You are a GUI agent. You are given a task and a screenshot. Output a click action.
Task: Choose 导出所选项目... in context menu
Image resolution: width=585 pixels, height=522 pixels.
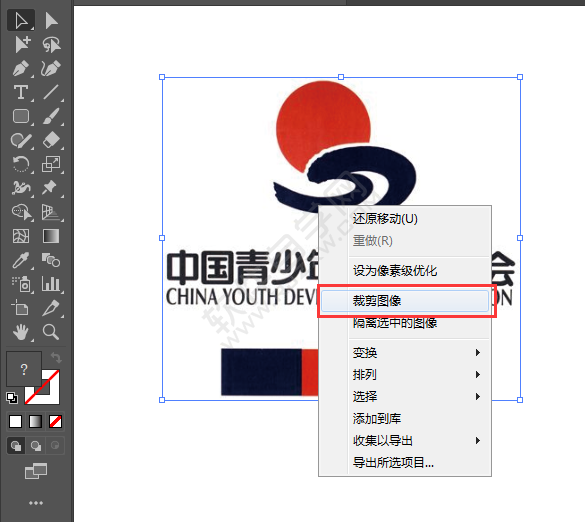point(419,463)
